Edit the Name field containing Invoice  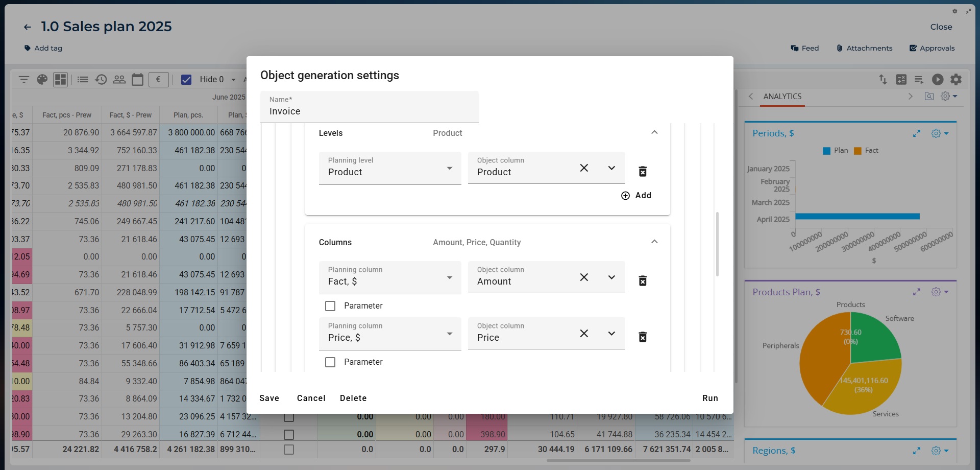tap(370, 107)
